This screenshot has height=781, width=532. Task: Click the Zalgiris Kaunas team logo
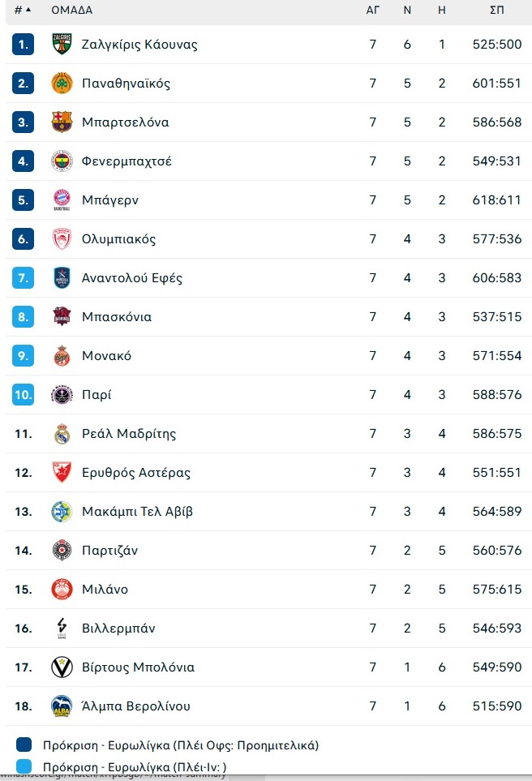pos(62,44)
